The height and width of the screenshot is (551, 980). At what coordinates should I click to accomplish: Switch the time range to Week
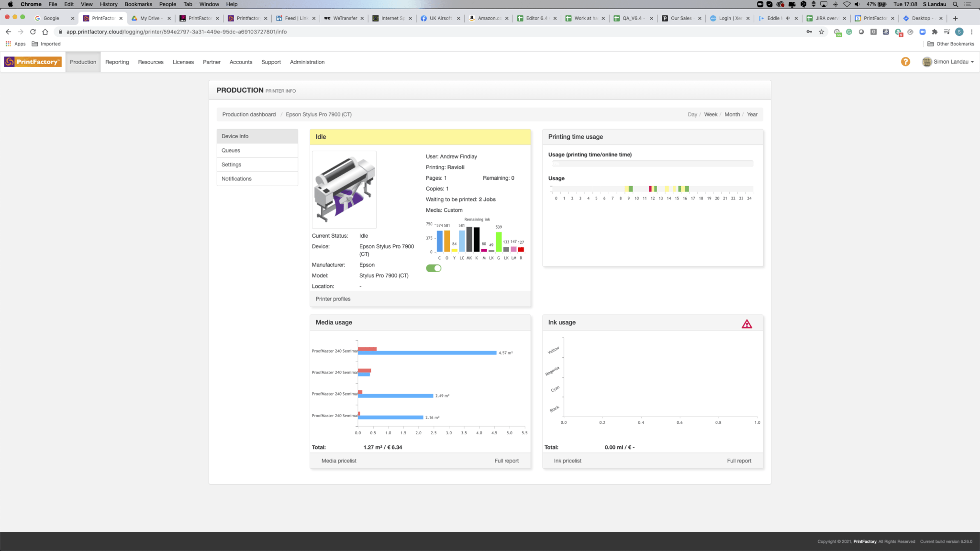click(710, 115)
